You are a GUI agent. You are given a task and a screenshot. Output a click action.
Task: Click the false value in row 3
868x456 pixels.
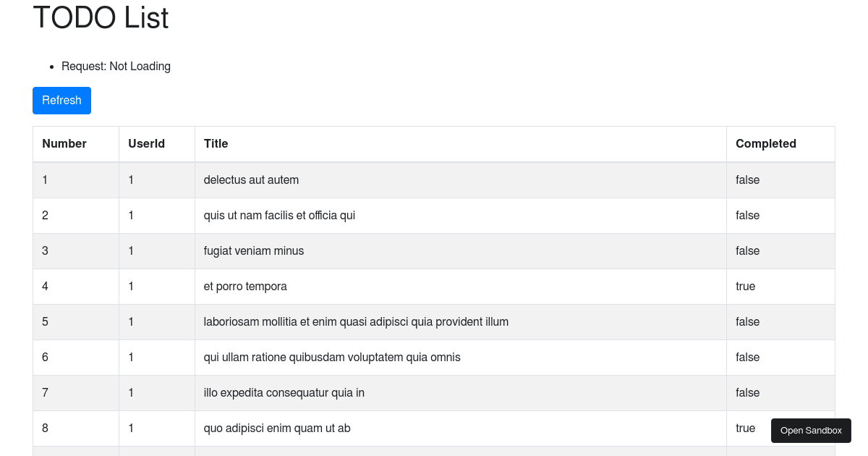747,250
